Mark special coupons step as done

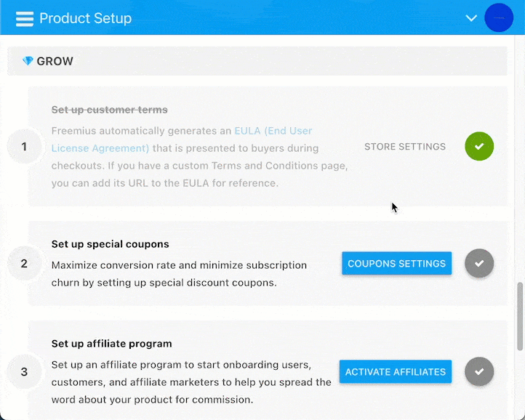pos(479,263)
